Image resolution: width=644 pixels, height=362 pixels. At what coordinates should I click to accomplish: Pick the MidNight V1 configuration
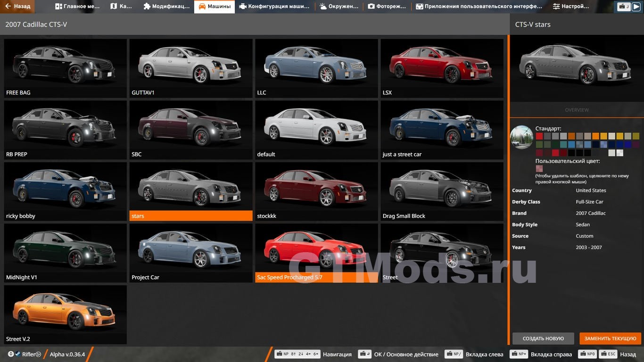(65, 253)
